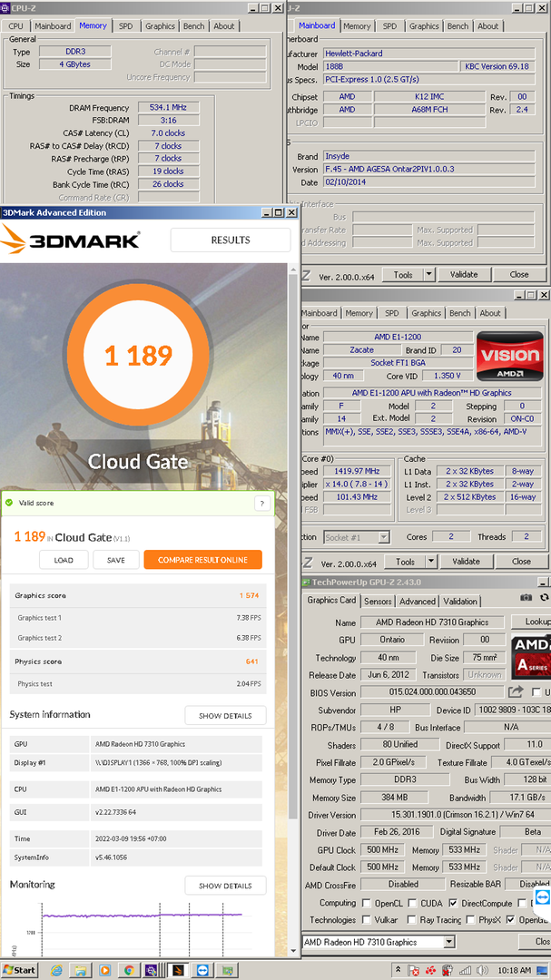Expand the Tools arrow in the CPU-Z Mainboard window
This screenshot has height=980, width=551.
click(428, 274)
